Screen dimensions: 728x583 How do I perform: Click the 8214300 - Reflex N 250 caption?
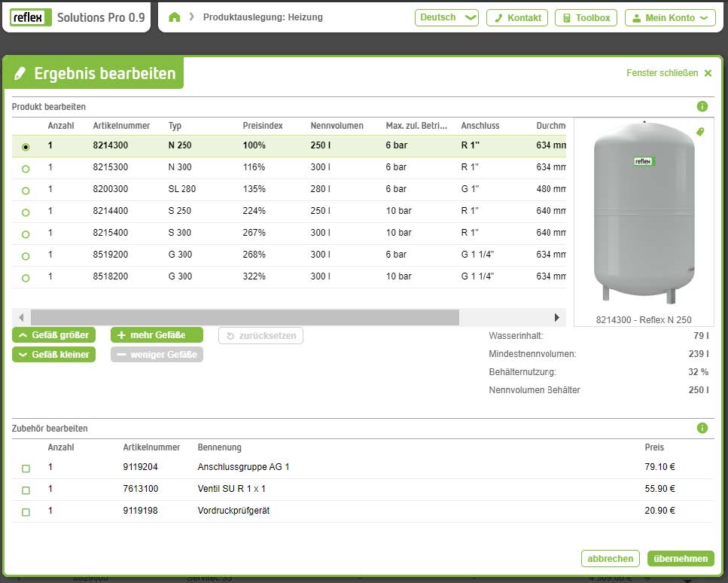point(644,319)
